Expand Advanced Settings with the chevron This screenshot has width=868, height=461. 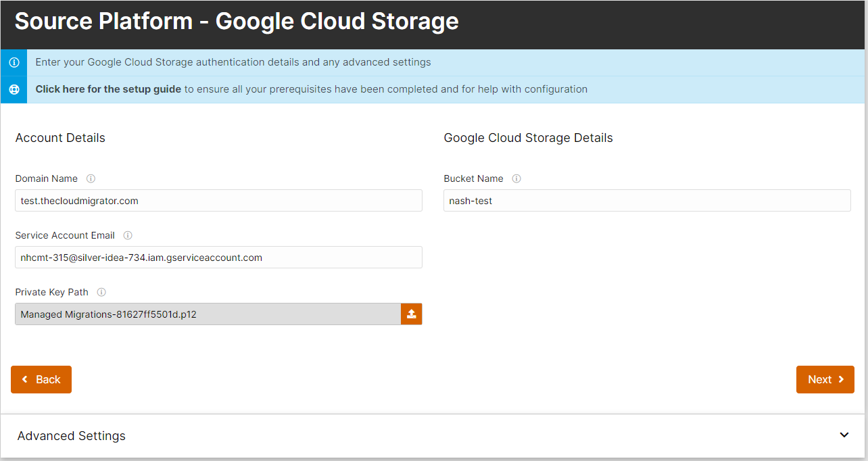tap(844, 435)
